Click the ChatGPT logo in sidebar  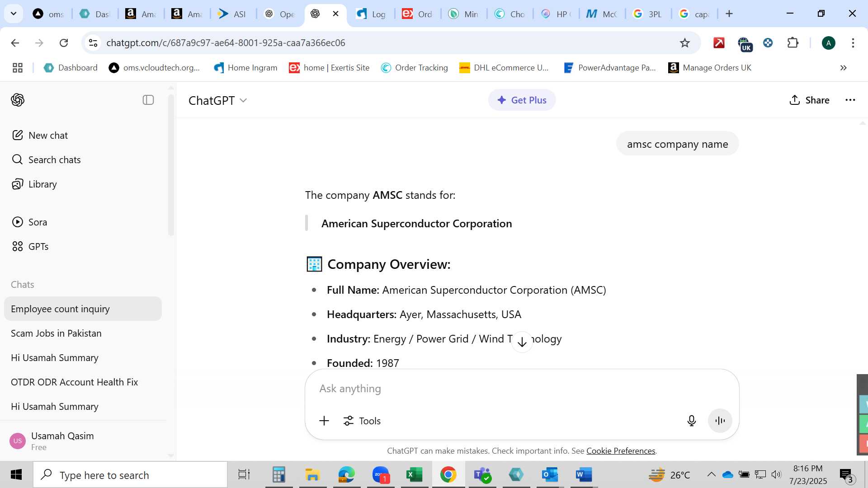[18, 100]
